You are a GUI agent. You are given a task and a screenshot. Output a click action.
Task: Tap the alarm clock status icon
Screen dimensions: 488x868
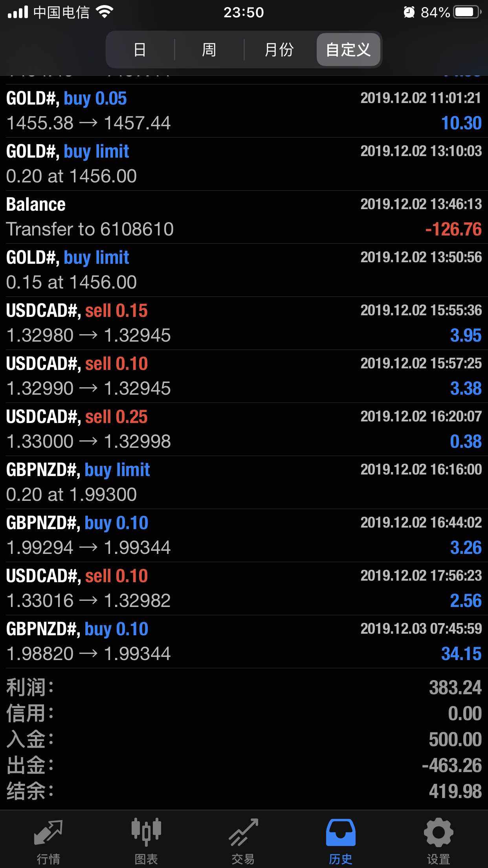(x=409, y=13)
